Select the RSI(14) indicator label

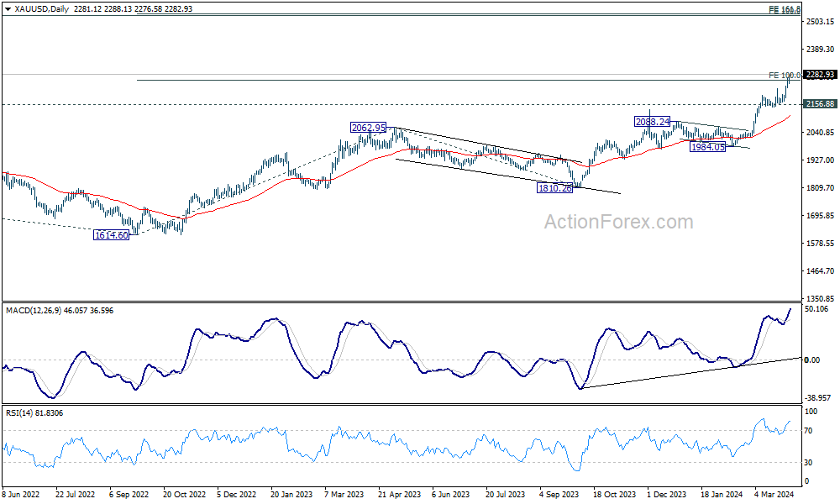click(x=22, y=412)
